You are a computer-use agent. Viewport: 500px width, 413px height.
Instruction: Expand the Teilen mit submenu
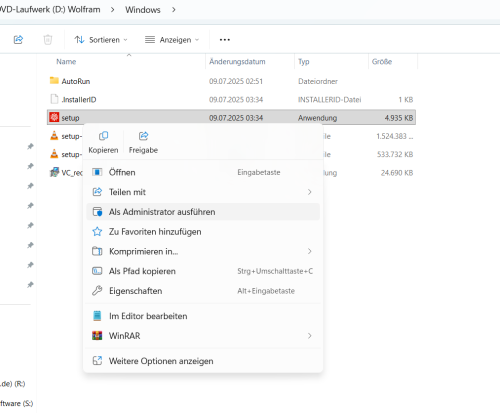[x=203, y=192]
